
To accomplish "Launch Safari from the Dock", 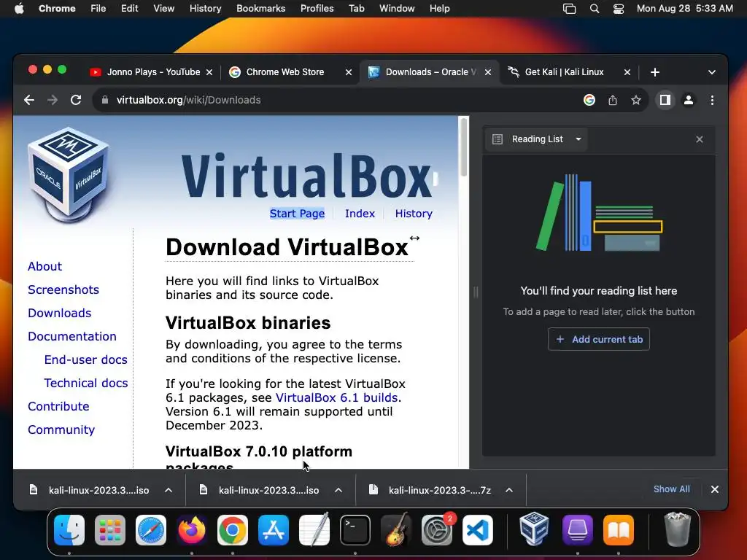I will point(151,530).
